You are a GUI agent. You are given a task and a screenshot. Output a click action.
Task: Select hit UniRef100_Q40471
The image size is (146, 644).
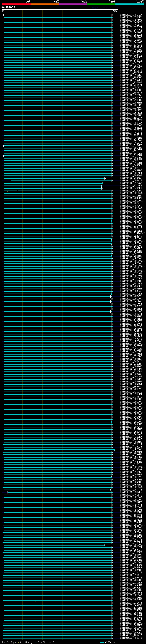click(x=131, y=22)
